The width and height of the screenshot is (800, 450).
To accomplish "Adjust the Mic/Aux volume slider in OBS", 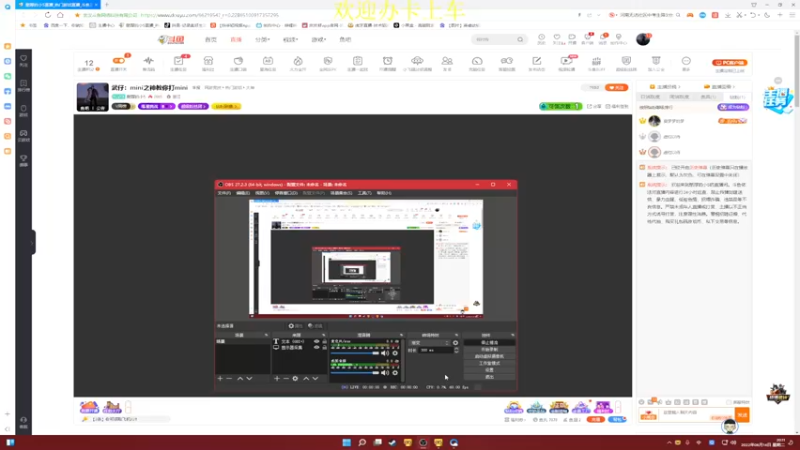I will (x=355, y=353).
